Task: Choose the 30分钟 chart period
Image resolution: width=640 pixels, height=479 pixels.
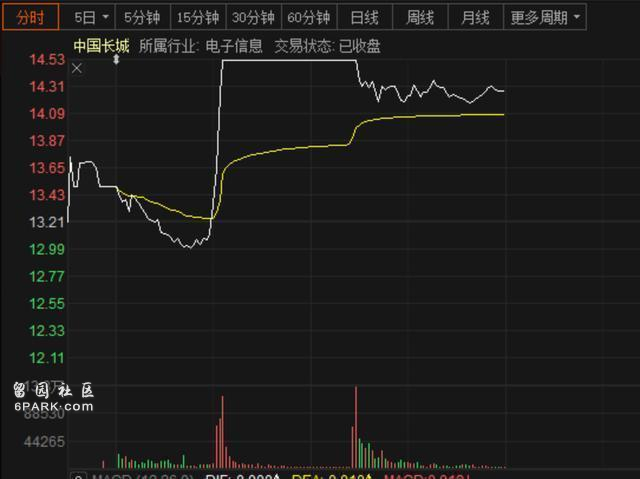Action: (x=253, y=17)
